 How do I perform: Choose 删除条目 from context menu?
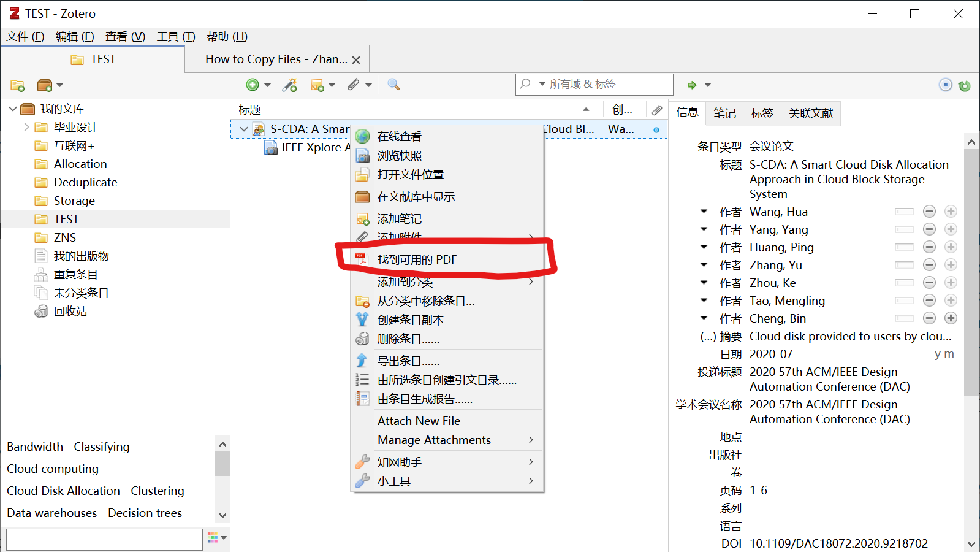[447, 339]
